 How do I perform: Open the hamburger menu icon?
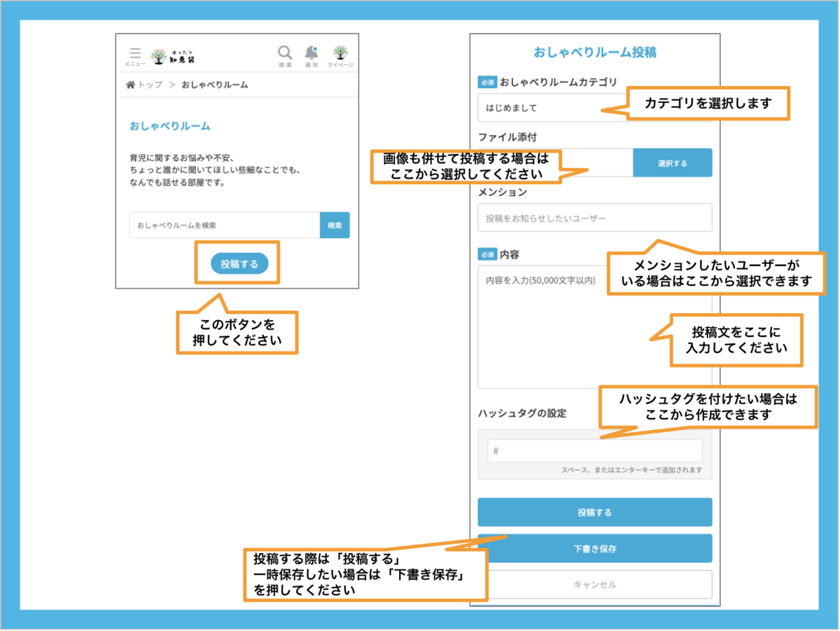tap(135, 55)
